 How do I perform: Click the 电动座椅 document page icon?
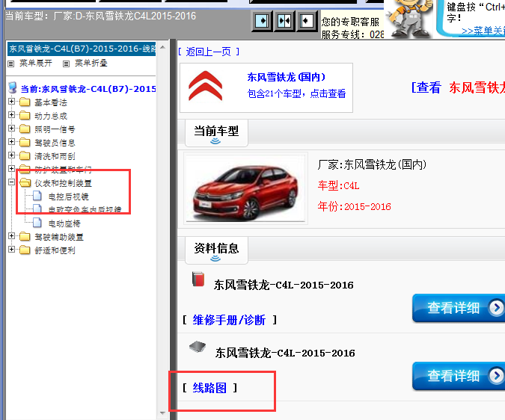click(37, 223)
